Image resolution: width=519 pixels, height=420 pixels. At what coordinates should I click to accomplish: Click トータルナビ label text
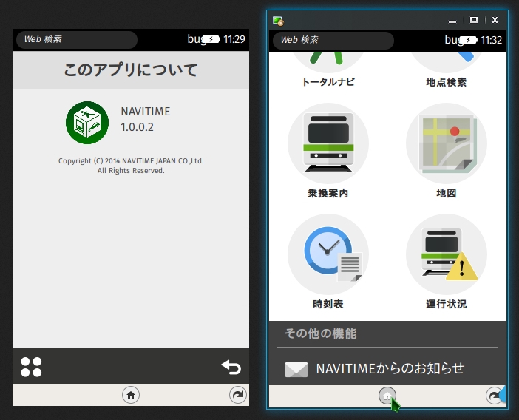coord(328,82)
